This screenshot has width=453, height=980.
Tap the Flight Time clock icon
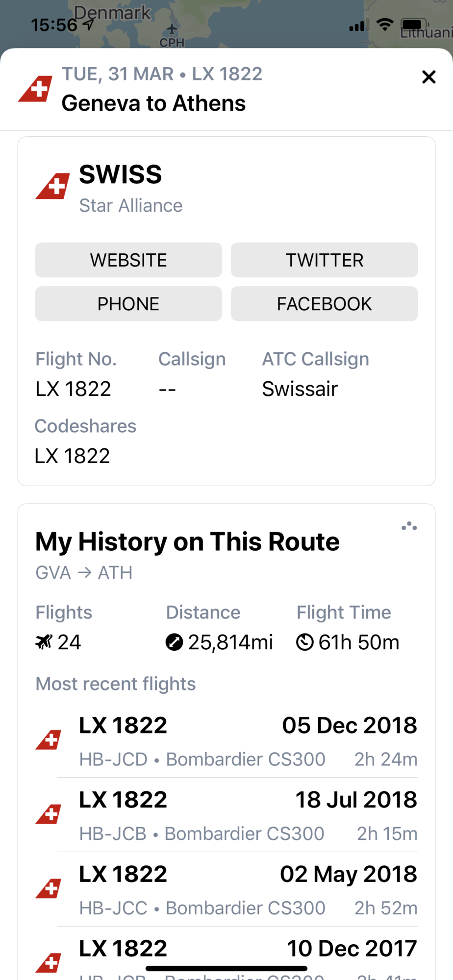pos(304,641)
